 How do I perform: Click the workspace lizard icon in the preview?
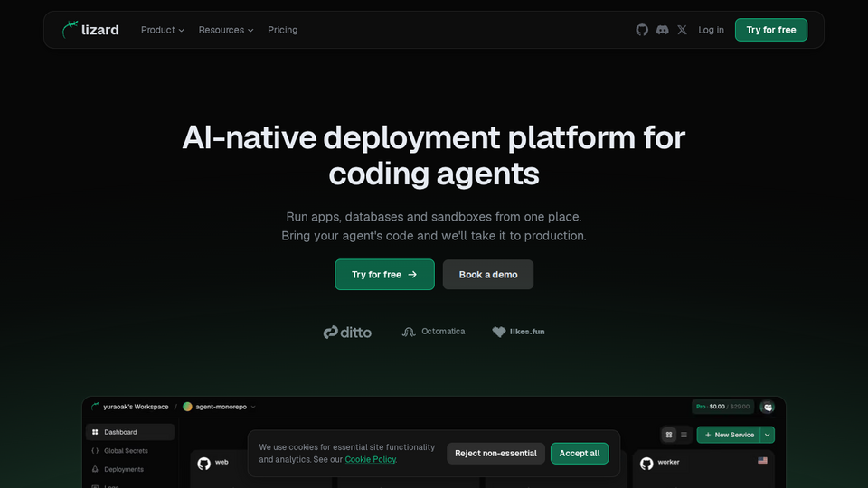click(95, 406)
